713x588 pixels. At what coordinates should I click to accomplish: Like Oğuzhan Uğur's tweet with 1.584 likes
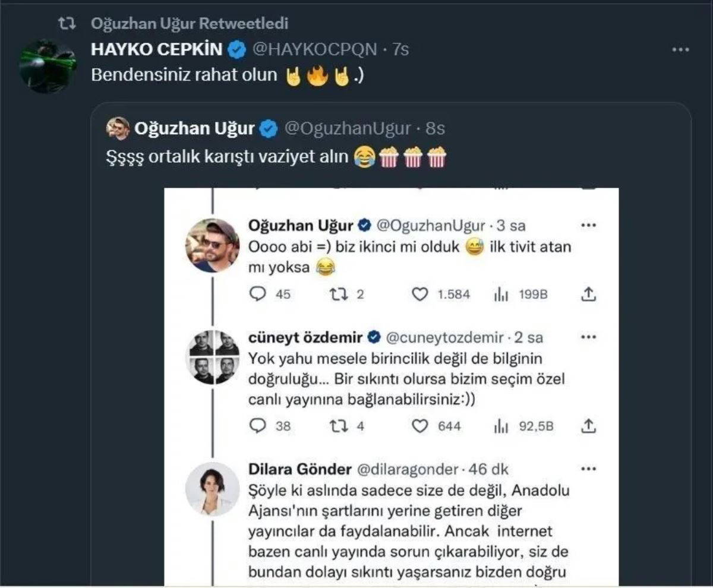(x=419, y=293)
